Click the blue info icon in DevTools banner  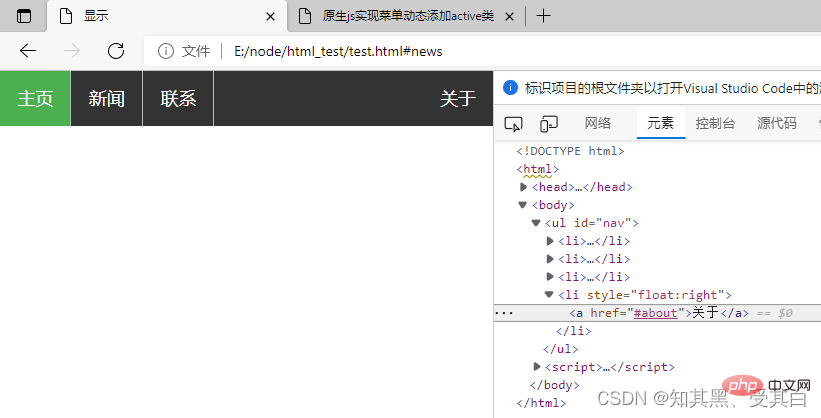point(510,87)
